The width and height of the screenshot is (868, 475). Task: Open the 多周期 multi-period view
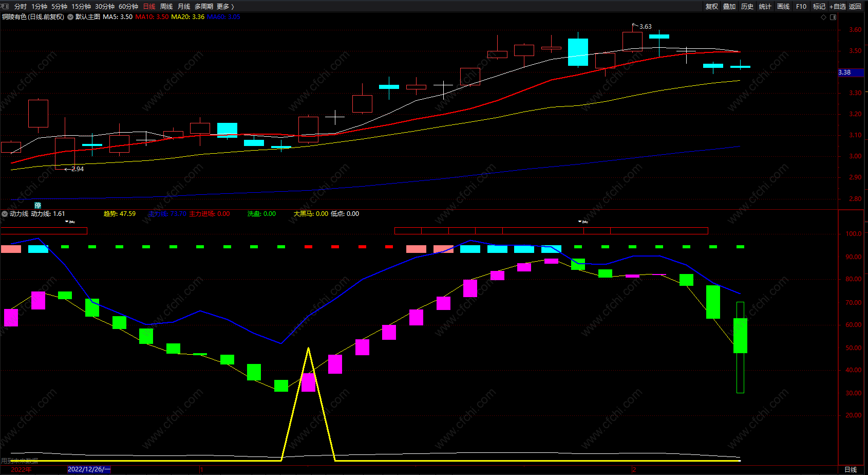tap(204, 7)
